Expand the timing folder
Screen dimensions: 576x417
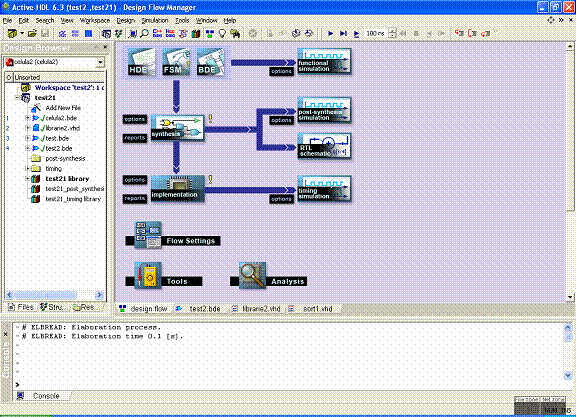click(x=28, y=168)
